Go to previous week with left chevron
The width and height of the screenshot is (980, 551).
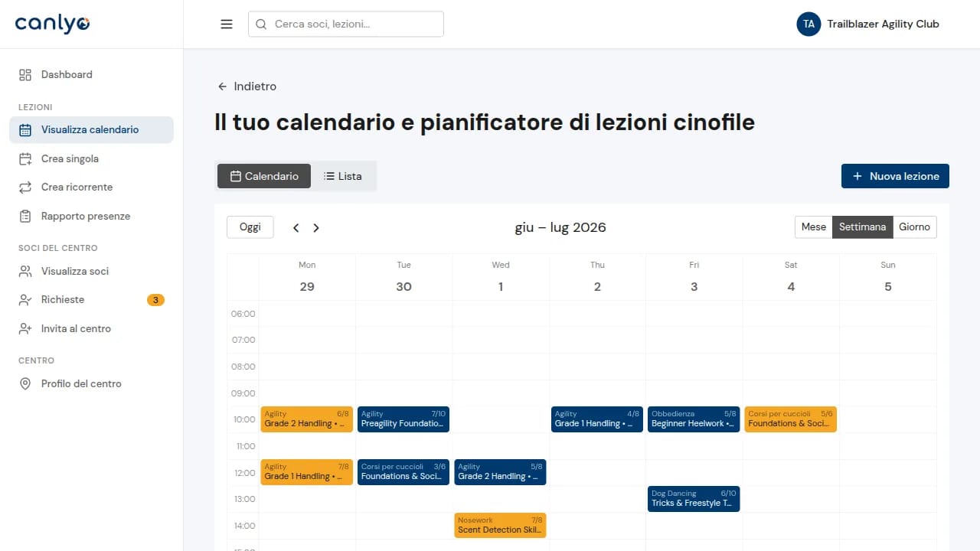point(296,227)
